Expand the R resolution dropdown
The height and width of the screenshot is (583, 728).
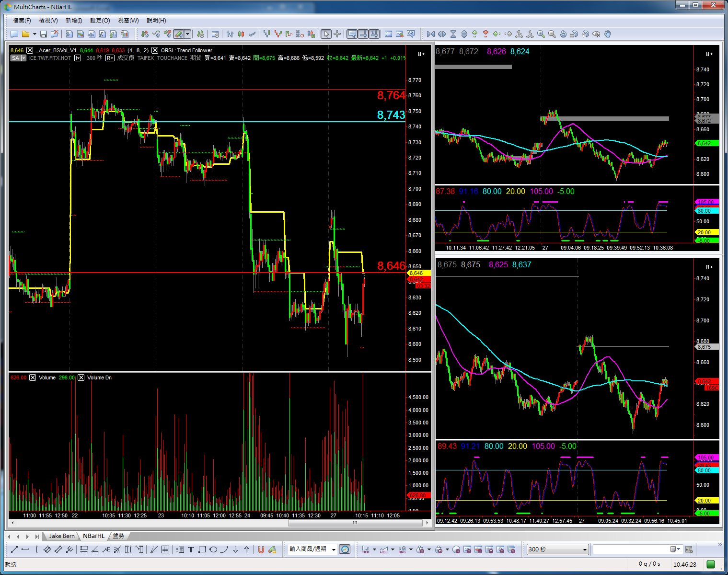[x=110, y=58]
